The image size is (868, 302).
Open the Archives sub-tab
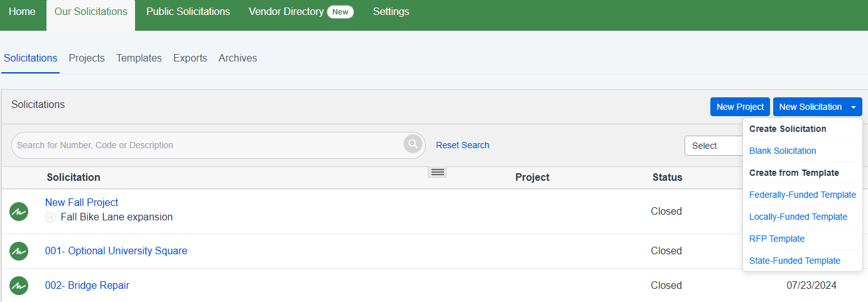pos(237,58)
